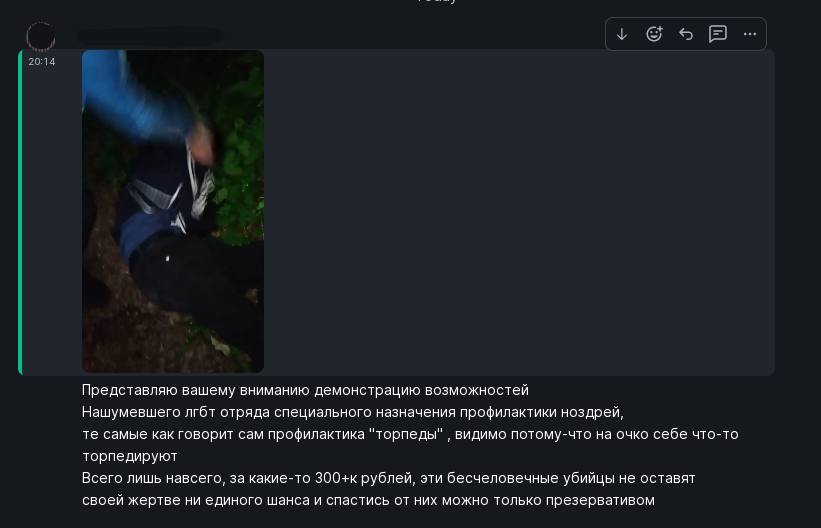Add a reaction with the smiley icon

click(654, 34)
